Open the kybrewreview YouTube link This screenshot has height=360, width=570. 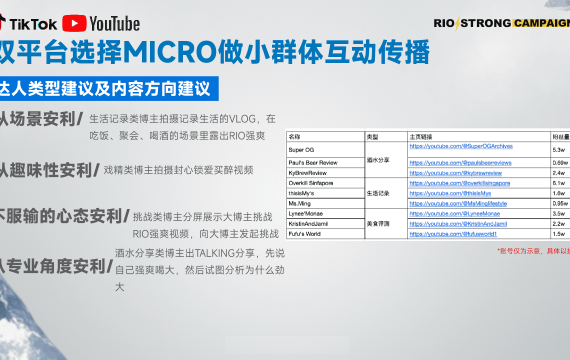pos(455,173)
